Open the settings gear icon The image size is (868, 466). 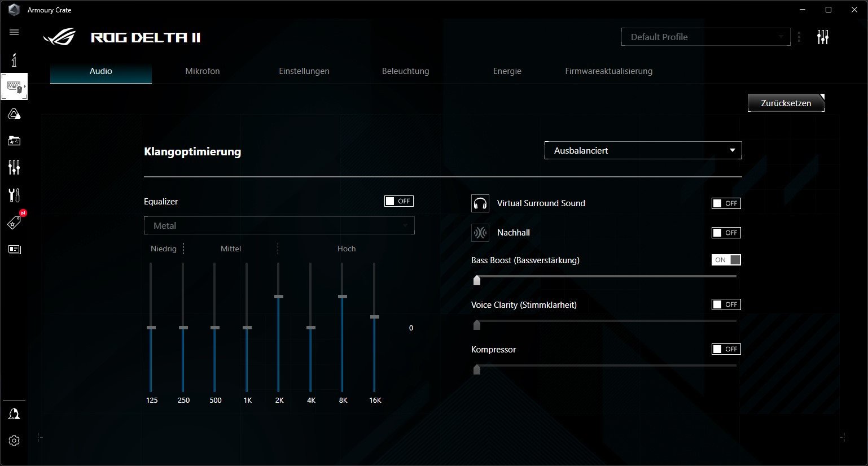coord(14,441)
